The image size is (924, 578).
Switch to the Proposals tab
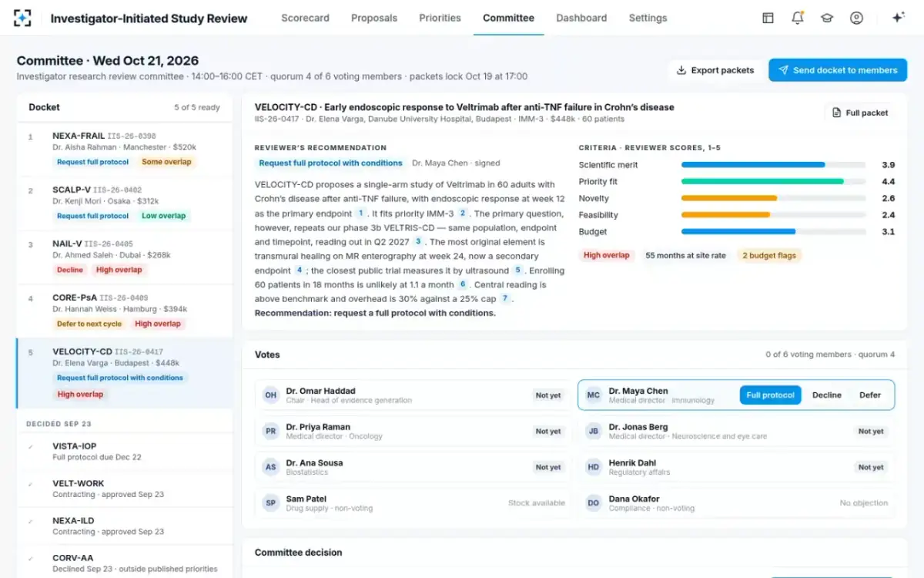point(374,18)
